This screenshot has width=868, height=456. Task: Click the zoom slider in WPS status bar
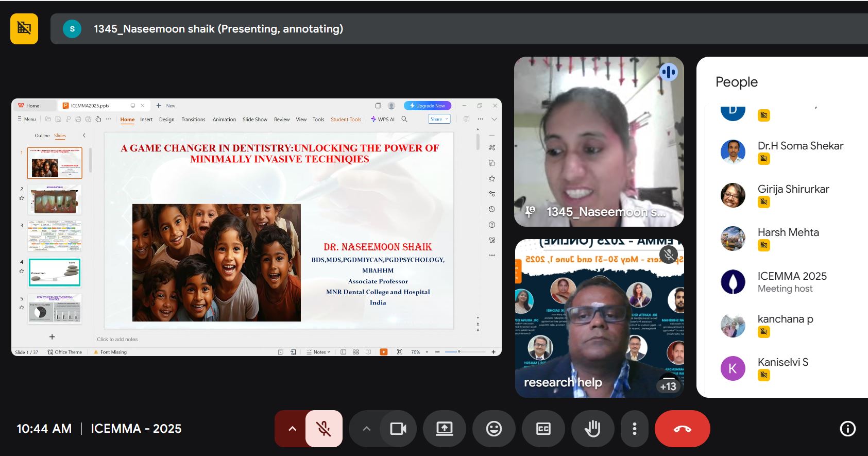pos(465,352)
